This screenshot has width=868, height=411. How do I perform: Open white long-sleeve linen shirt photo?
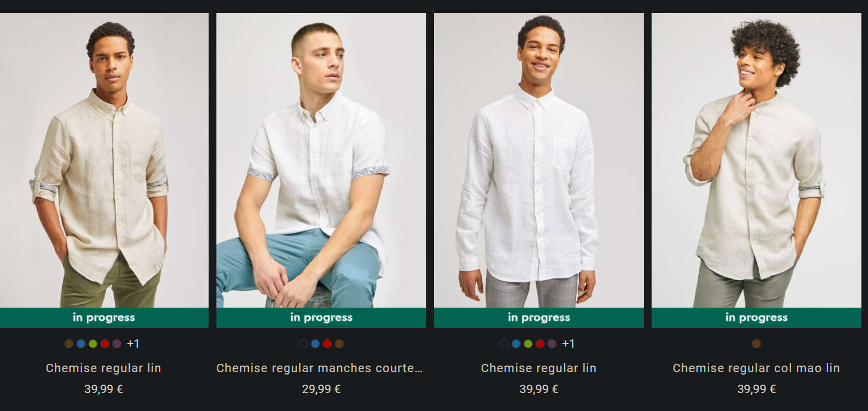pos(539,160)
